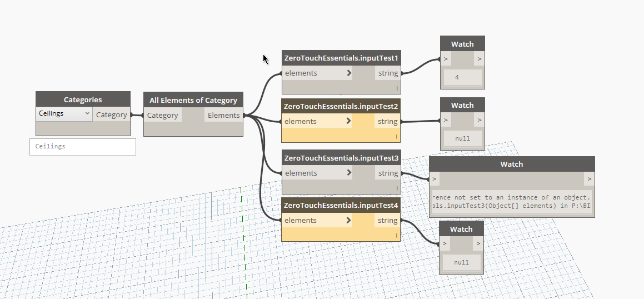Select the inputTest1 node title

[x=341, y=58]
